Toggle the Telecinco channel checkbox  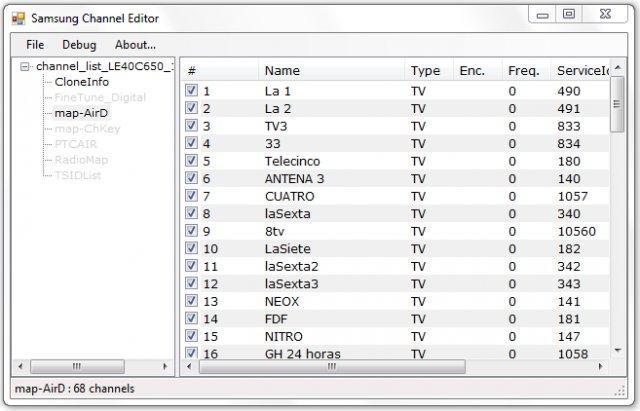(x=192, y=161)
